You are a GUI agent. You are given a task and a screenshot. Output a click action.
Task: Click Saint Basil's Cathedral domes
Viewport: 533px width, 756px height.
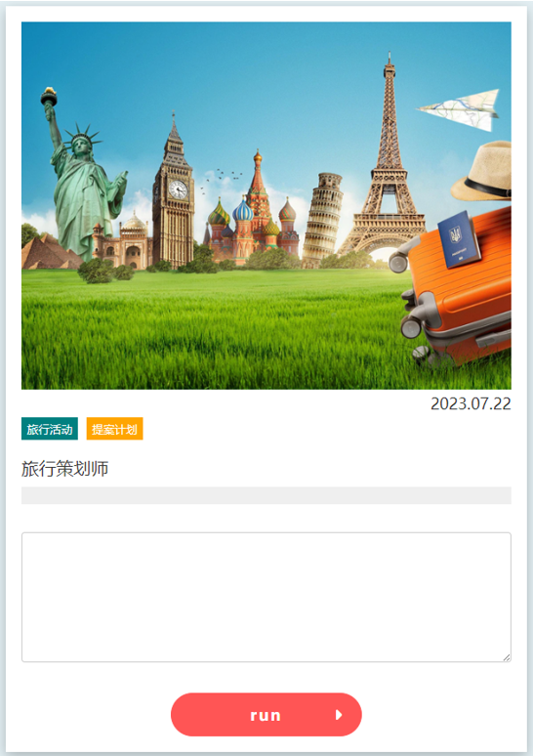(x=252, y=212)
